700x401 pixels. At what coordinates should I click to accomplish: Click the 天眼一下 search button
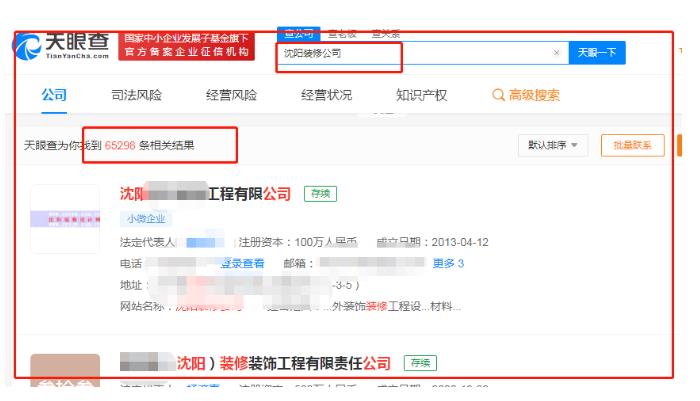tap(597, 53)
